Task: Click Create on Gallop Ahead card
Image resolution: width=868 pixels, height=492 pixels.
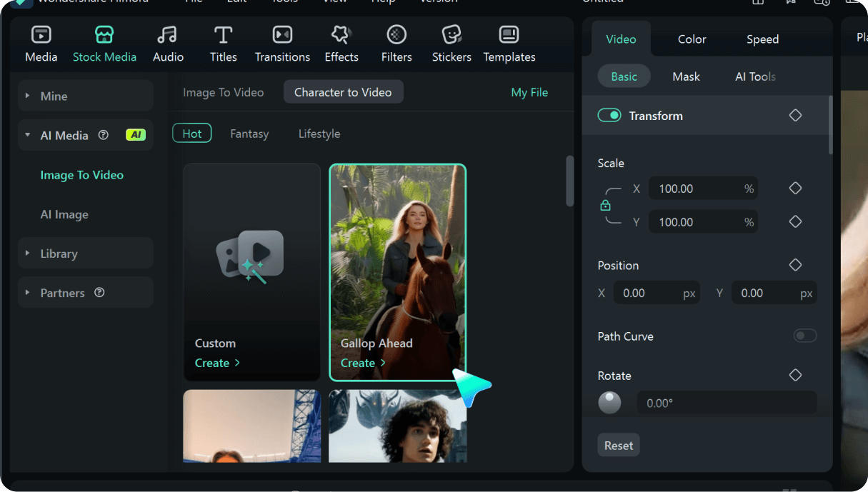Action: (x=363, y=363)
